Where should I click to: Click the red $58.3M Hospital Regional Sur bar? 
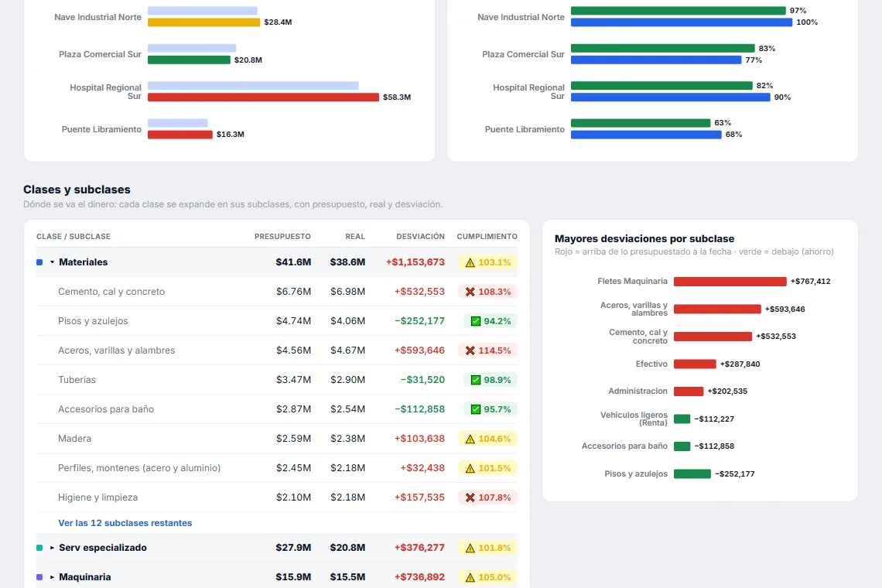(x=263, y=97)
